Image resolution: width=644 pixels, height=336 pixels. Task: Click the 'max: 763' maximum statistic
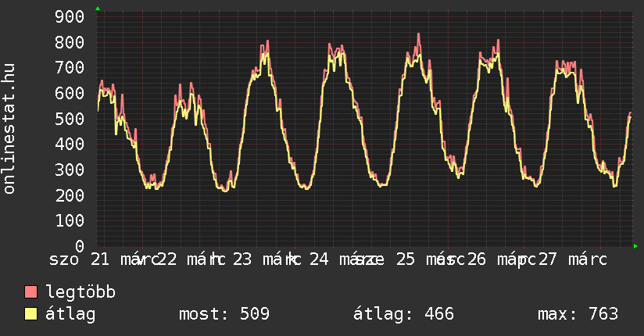tap(578, 314)
